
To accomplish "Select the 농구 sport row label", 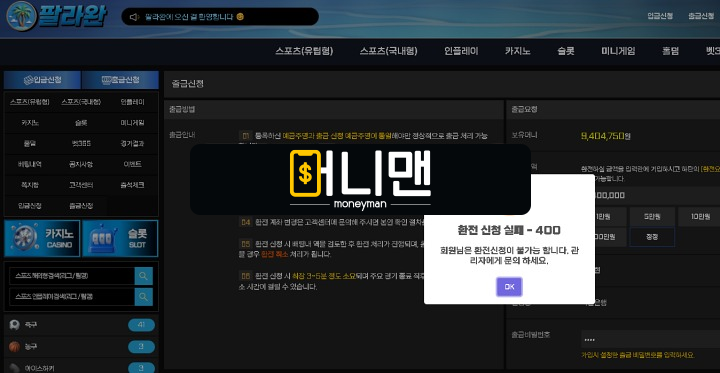I will pos(32,346).
